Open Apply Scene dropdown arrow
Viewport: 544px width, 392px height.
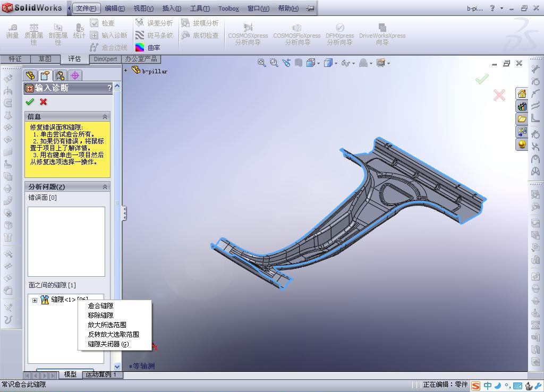tap(371, 64)
